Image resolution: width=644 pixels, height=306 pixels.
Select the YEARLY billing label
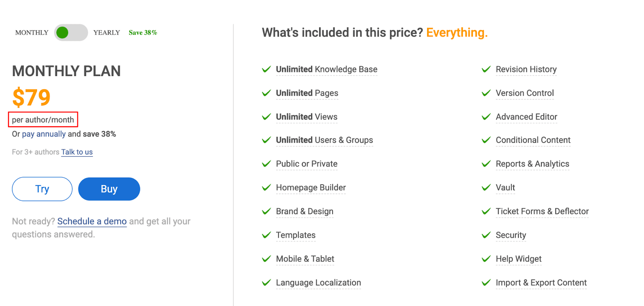point(107,33)
